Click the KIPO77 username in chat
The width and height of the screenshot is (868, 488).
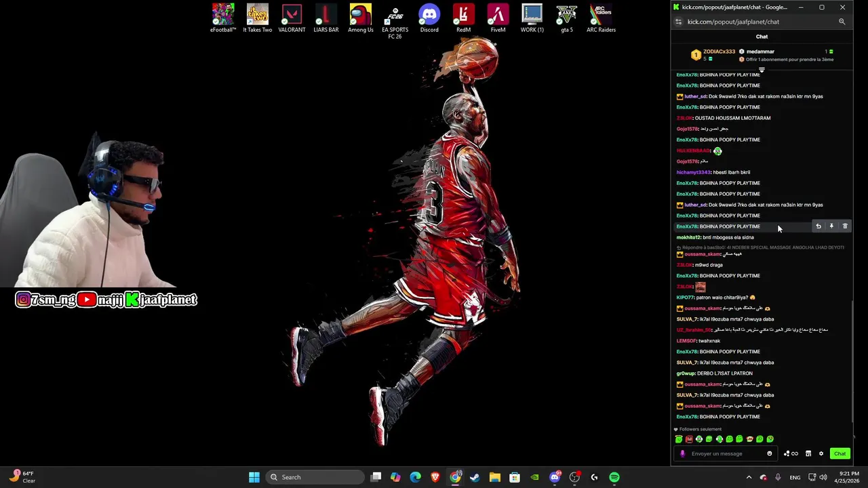(x=686, y=298)
